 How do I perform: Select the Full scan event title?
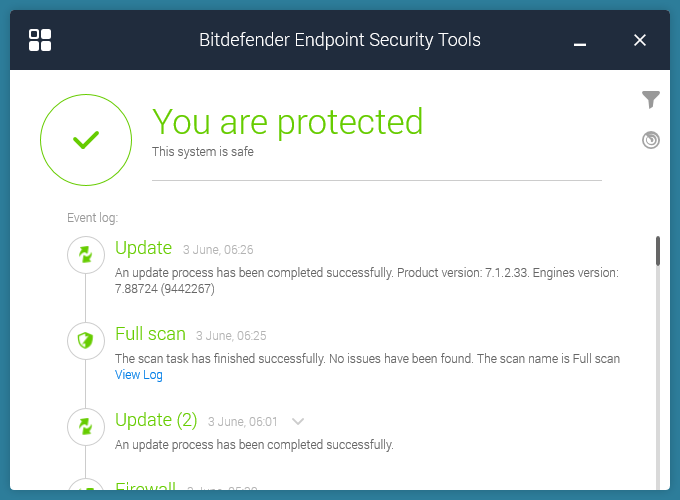point(150,334)
